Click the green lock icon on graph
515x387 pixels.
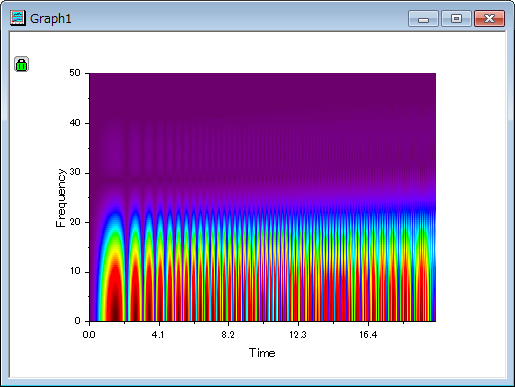coord(22,64)
